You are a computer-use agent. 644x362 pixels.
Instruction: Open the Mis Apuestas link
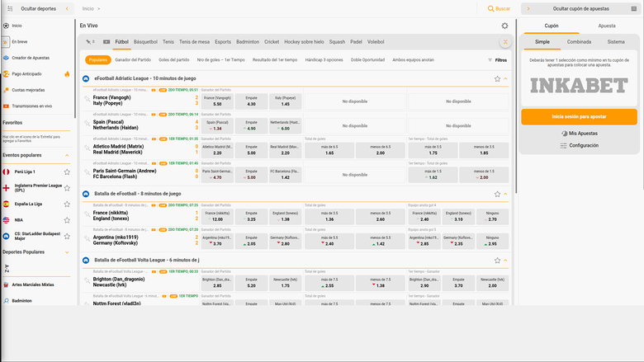click(579, 133)
